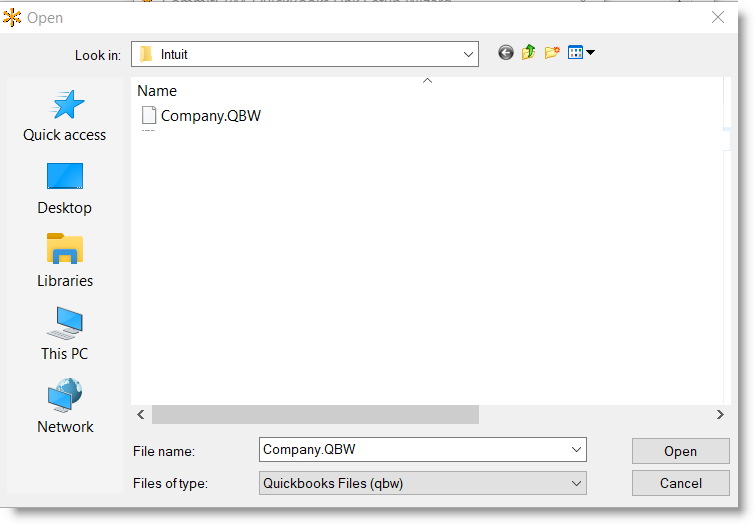Viewport: 754px width, 524px height.
Task: Expand the Look in folder dropdown
Action: [x=467, y=54]
